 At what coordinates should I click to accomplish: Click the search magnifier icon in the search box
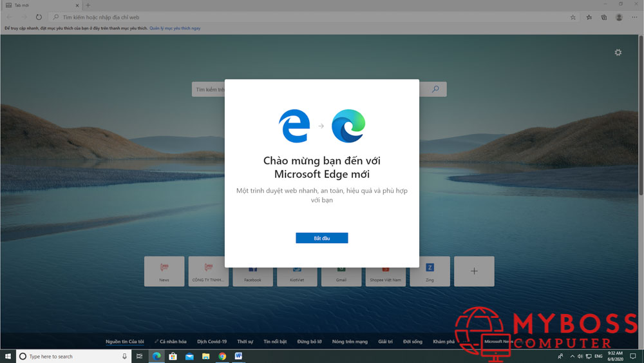tap(435, 90)
